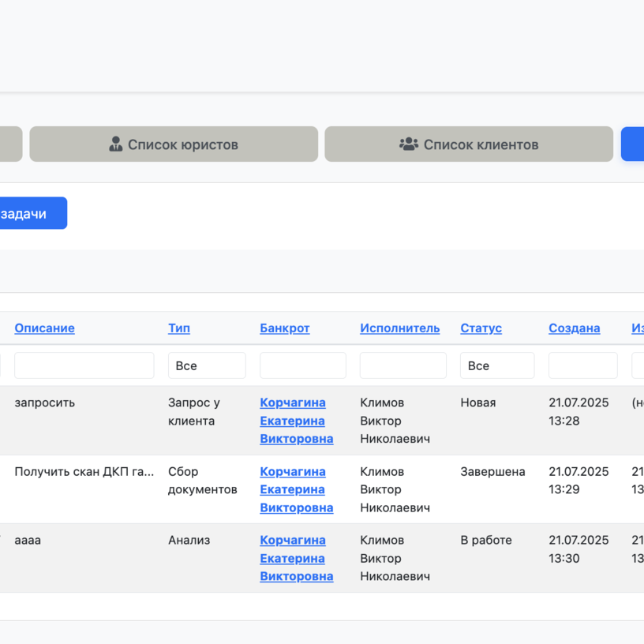Image resolution: width=644 pixels, height=644 pixels.
Task: Open the Тип filter dropdown
Action: [x=207, y=365]
